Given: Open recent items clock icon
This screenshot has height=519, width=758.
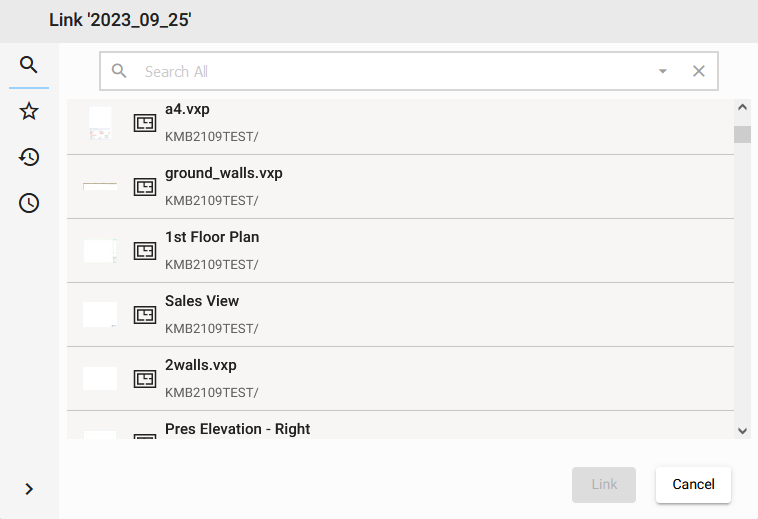Looking at the screenshot, I should click(29, 203).
